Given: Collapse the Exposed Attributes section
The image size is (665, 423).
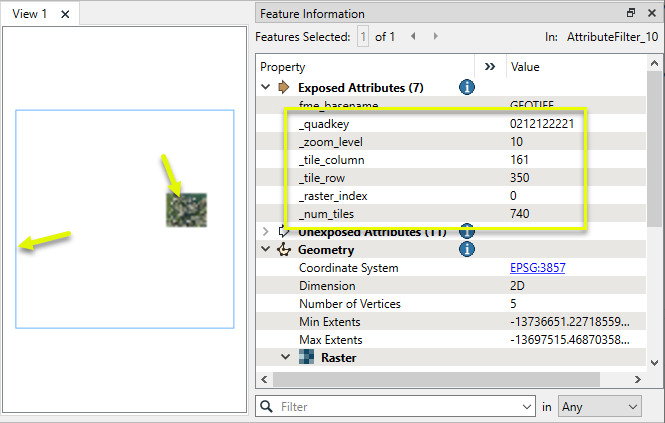Looking at the screenshot, I should (x=266, y=88).
